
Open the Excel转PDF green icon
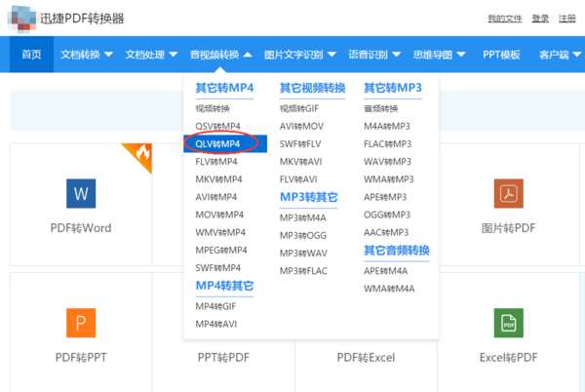point(509,323)
